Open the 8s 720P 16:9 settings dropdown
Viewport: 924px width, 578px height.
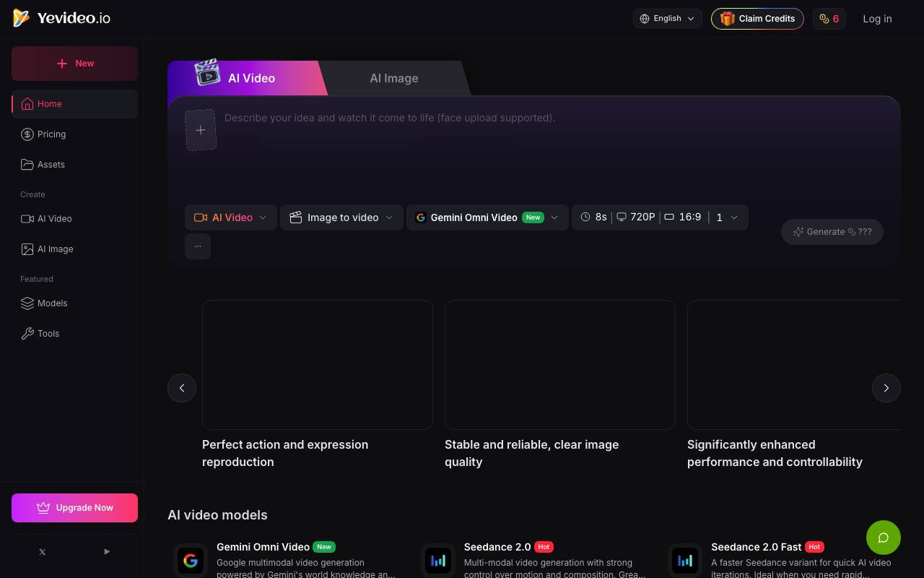coord(660,217)
